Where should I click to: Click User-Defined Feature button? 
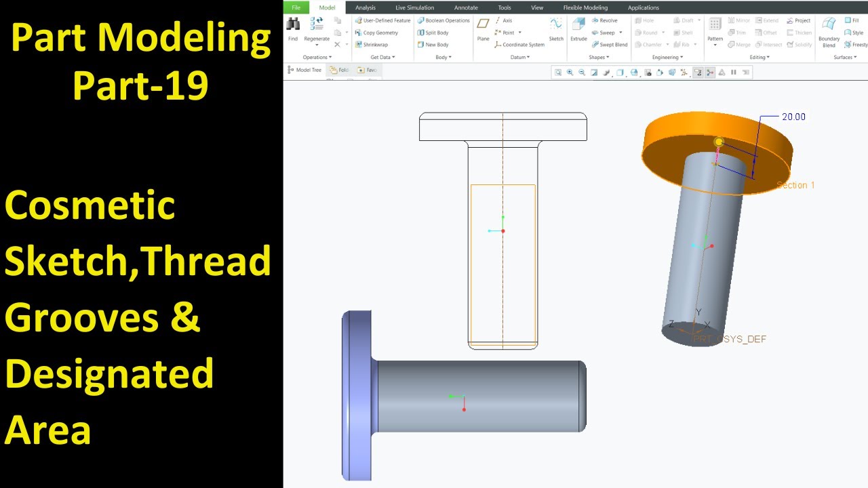pyautogui.click(x=382, y=20)
